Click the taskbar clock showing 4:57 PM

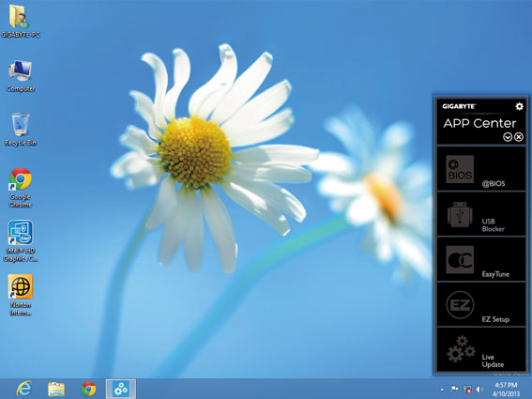pyautogui.click(x=507, y=390)
